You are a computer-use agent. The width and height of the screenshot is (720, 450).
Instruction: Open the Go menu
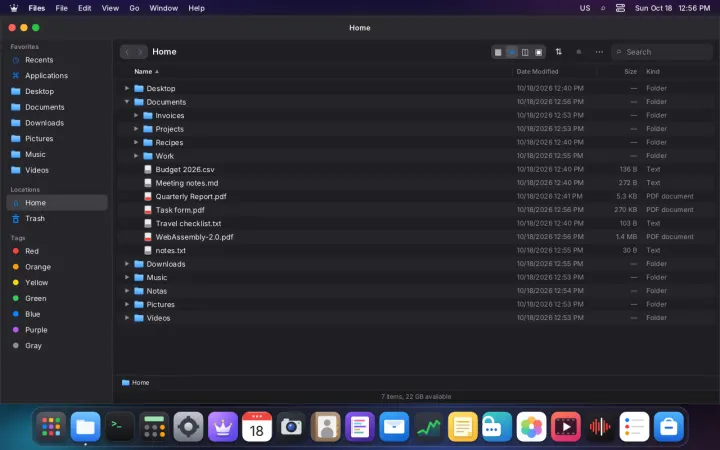134,8
